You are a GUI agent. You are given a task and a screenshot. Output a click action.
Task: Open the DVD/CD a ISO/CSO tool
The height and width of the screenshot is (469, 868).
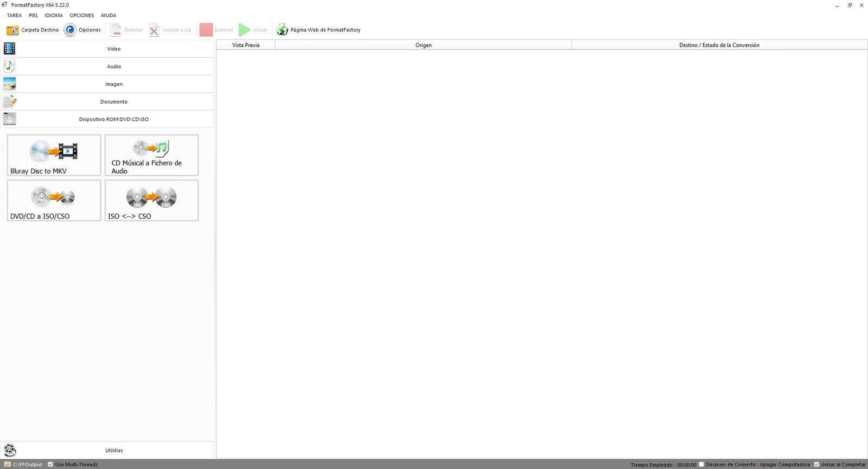(x=54, y=201)
